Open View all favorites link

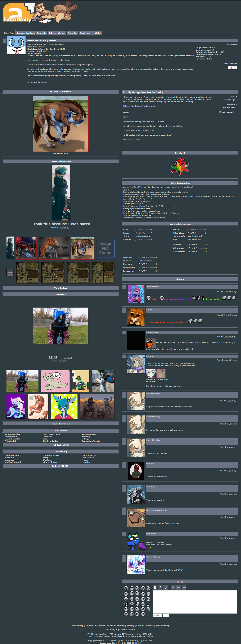61,424
